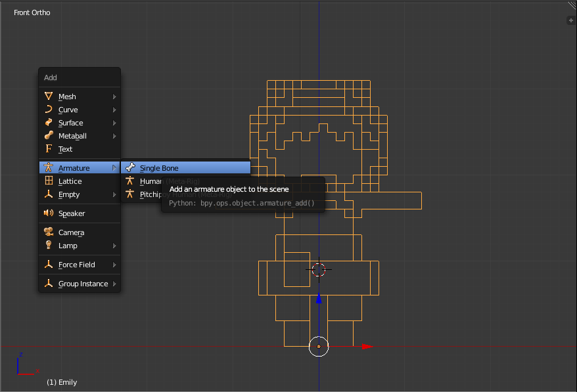Select the Force Field menu entry
This screenshot has height=392, width=577.
(80, 265)
